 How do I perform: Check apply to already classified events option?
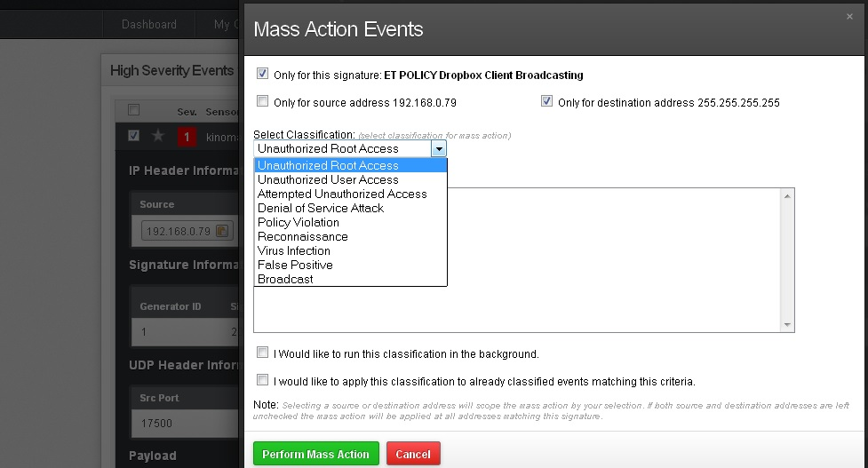coord(262,380)
